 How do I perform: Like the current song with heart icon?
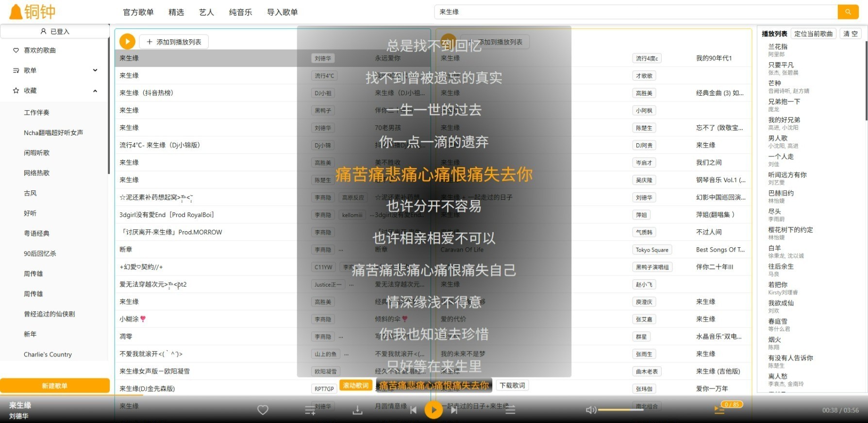[x=263, y=410]
